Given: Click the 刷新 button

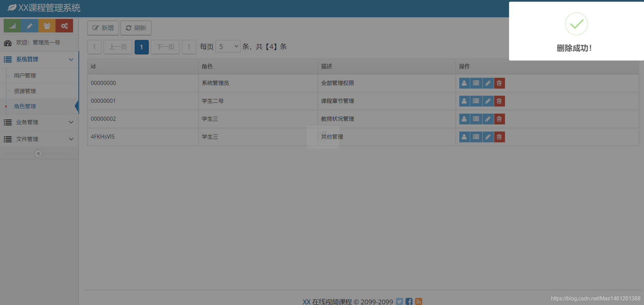Looking at the screenshot, I should coord(136,28).
